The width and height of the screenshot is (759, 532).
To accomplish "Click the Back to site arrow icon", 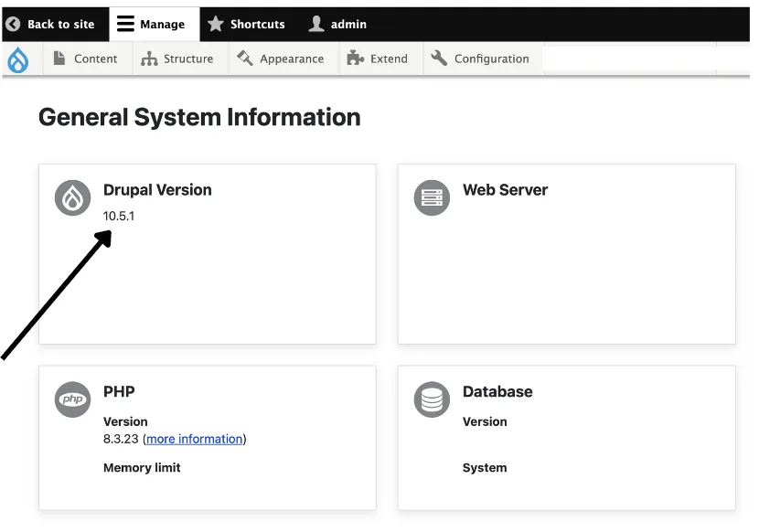I will point(13,24).
